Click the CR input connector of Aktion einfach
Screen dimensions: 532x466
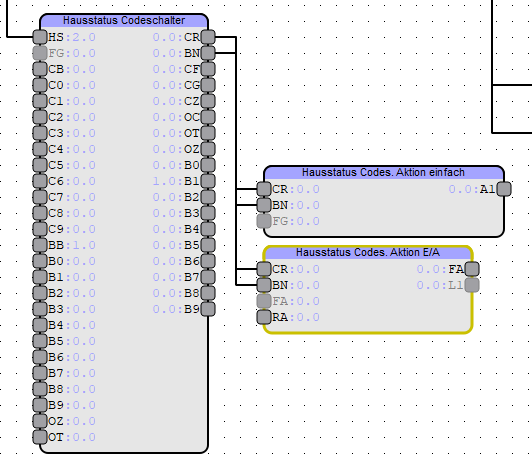tap(264, 189)
